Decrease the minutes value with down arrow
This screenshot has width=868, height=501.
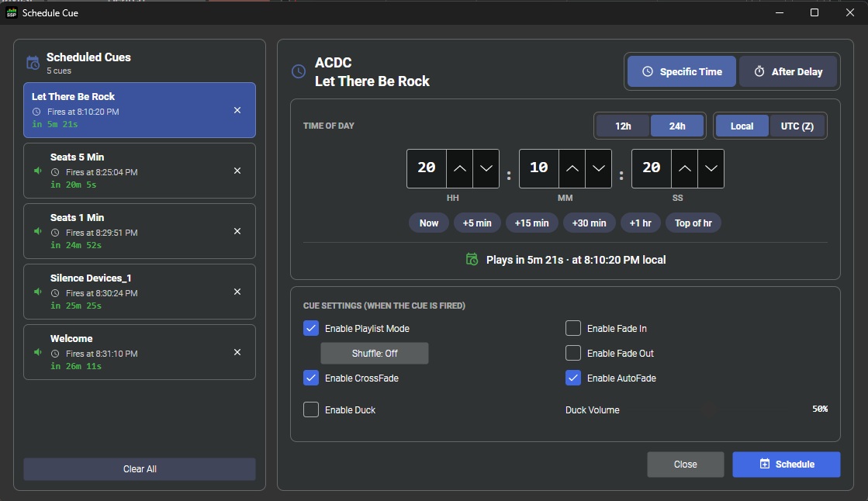tap(598, 168)
